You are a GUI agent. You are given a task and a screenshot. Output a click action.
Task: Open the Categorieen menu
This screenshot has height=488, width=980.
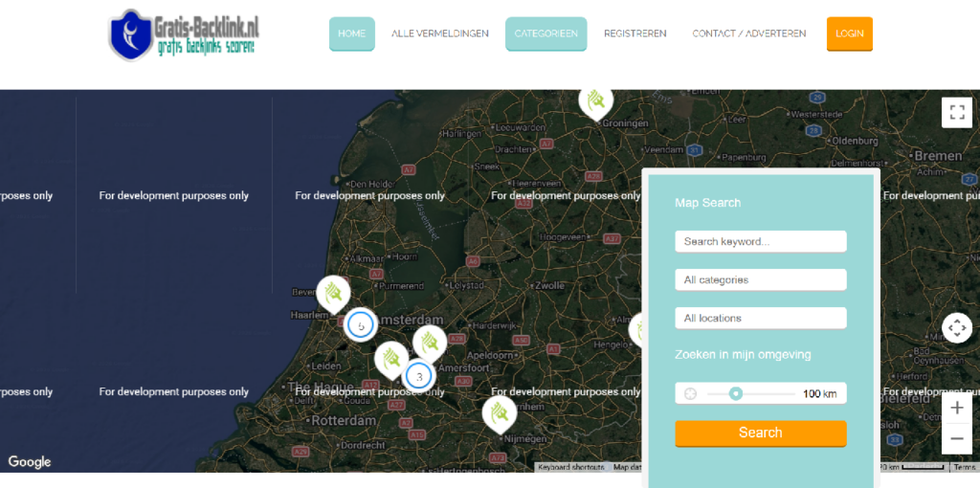click(x=546, y=33)
